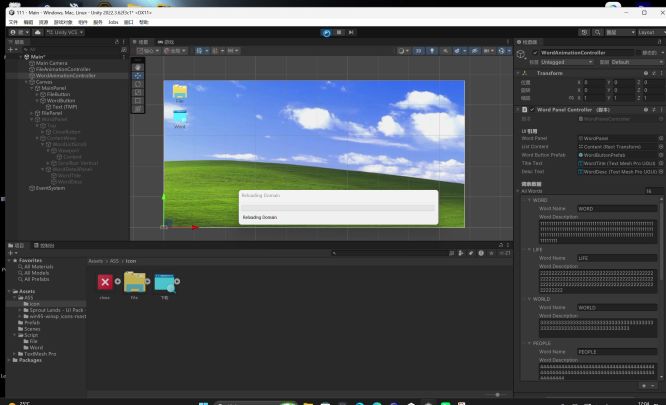Open the Unity VCS dropdown
This screenshot has height=405, width=666.
(x=65, y=32)
